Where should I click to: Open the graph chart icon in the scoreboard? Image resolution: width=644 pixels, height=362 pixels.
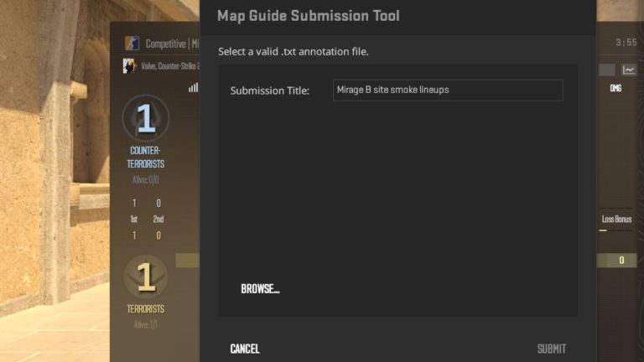629,70
